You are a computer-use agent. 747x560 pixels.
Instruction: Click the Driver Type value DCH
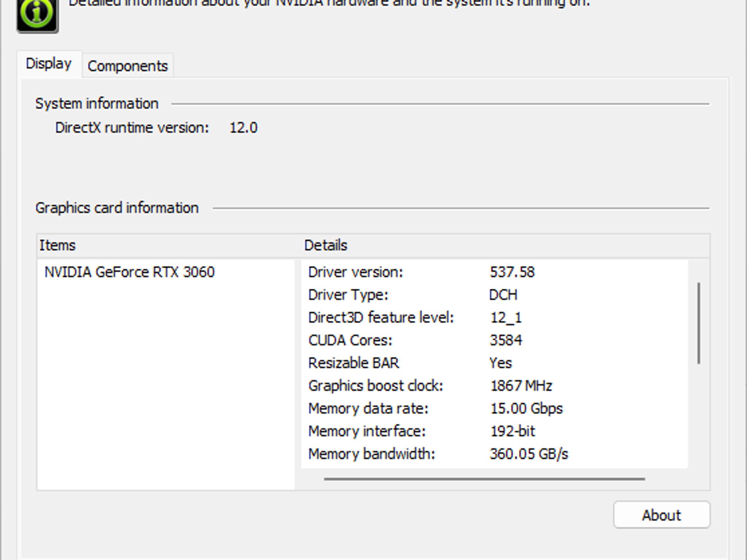(503, 295)
